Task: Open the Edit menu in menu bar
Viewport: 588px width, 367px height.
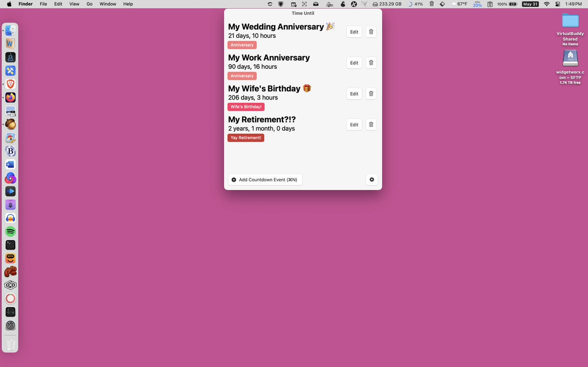Action: [x=58, y=4]
